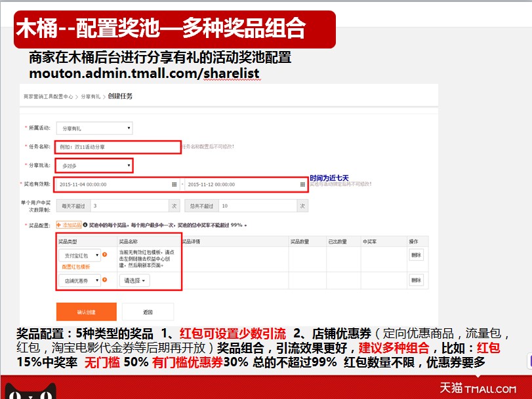Click the 每天不超过 label
This screenshot has width=532, height=399.
click(73, 206)
